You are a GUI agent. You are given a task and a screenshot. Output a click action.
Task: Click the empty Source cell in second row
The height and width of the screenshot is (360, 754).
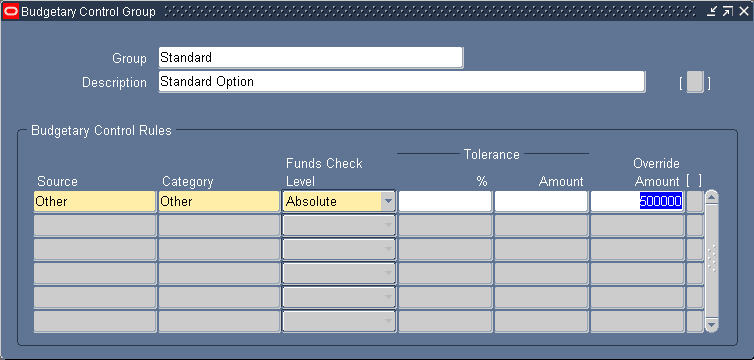point(95,225)
